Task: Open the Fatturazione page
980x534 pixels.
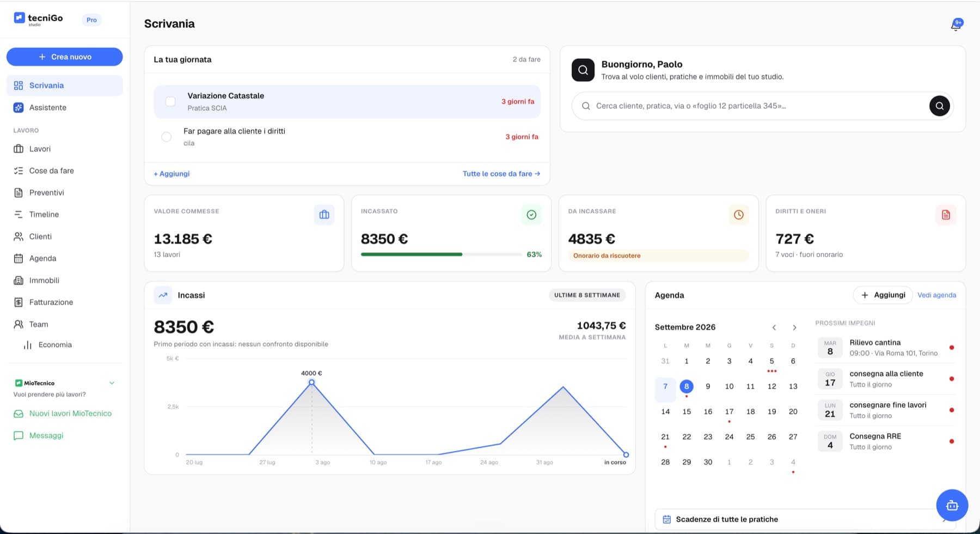Action: pos(65,302)
